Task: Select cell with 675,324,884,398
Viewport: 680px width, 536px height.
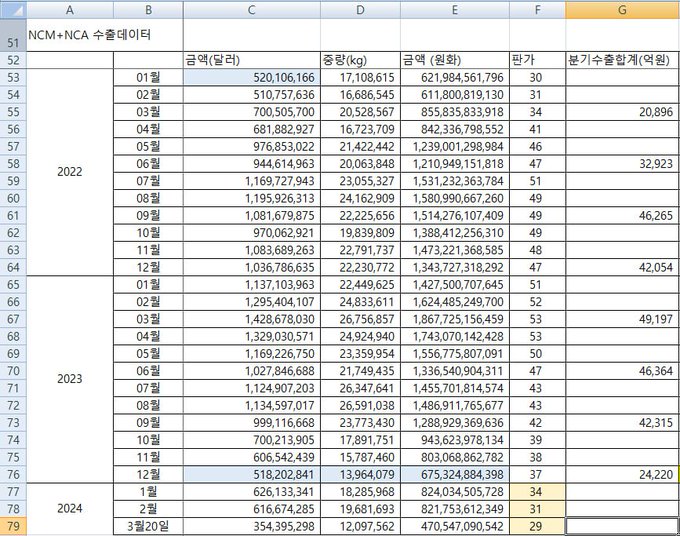Action: pyautogui.click(x=454, y=474)
